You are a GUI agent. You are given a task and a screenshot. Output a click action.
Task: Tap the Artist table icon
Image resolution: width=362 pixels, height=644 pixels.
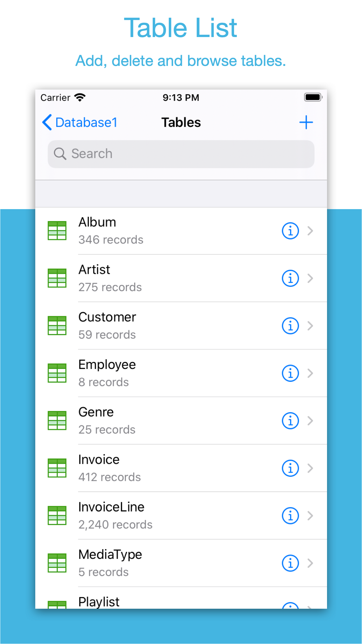pyautogui.click(x=57, y=278)
